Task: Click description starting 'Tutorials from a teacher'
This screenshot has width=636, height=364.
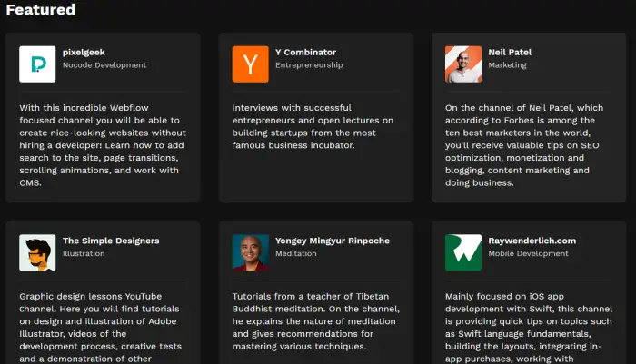Action: coord(315,321)
